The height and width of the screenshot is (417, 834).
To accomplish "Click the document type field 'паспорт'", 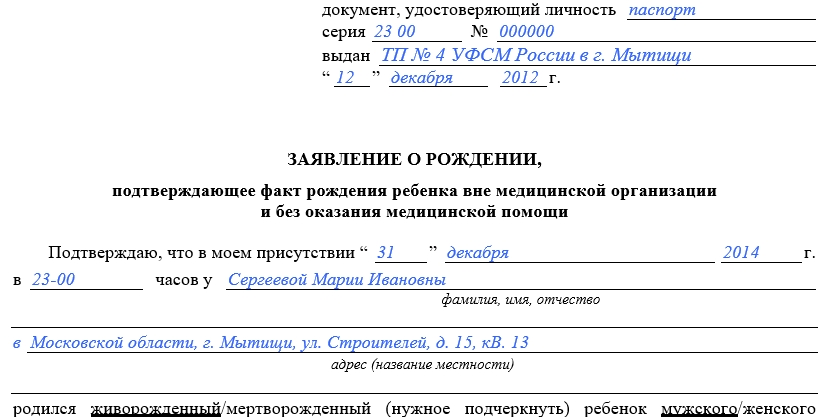I will (661, 10).
